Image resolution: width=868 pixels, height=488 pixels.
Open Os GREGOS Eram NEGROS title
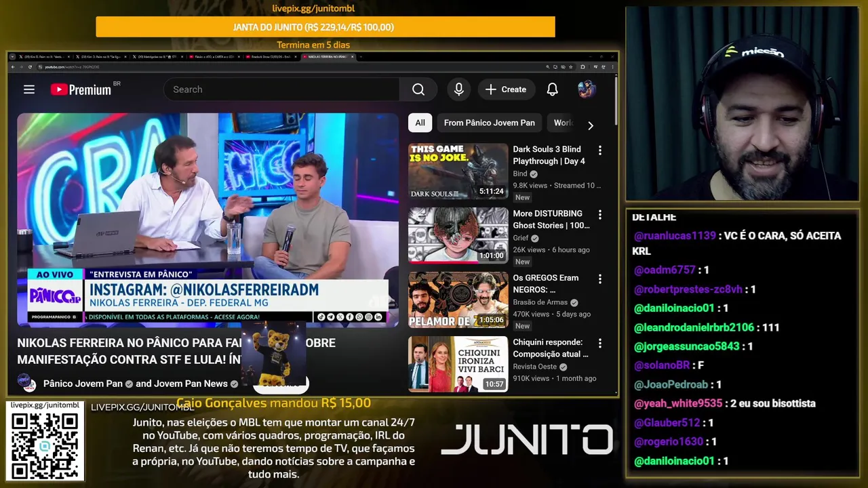(546, 284)
